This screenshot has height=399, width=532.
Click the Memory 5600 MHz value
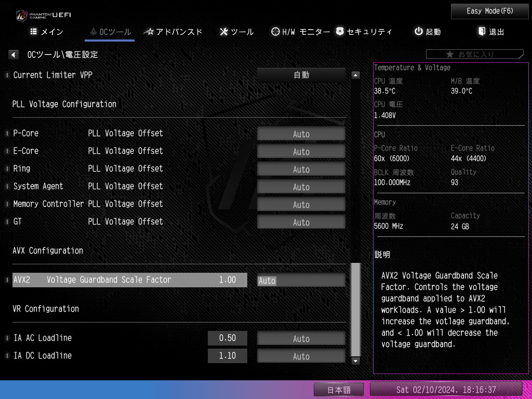pyautogui.click(x=389, y=226)
